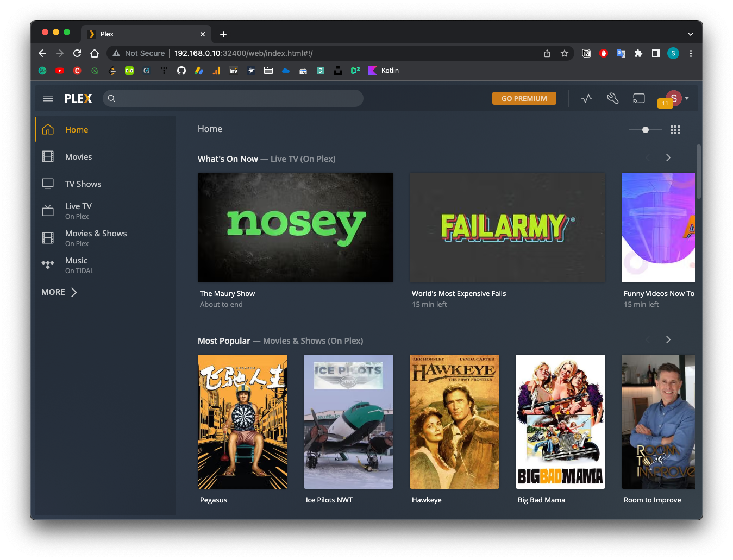Open the Hawkeye poster
This screenshot has height=560, width=733.
[x=454, y=421]
